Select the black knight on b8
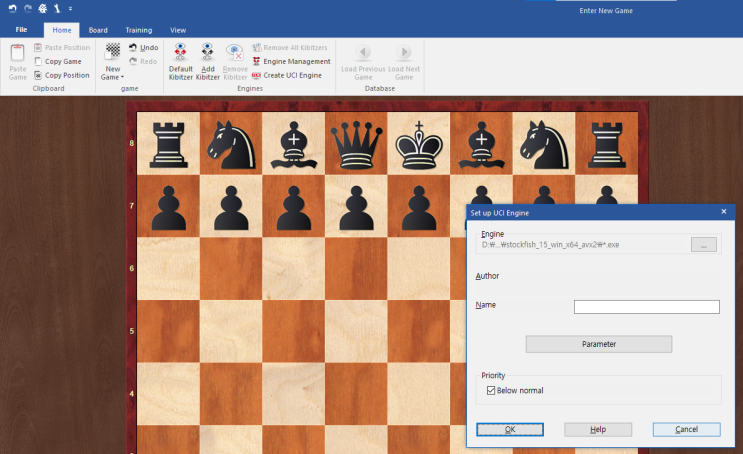The width and height of the screenshot is (743, 454). click(231, 144)
